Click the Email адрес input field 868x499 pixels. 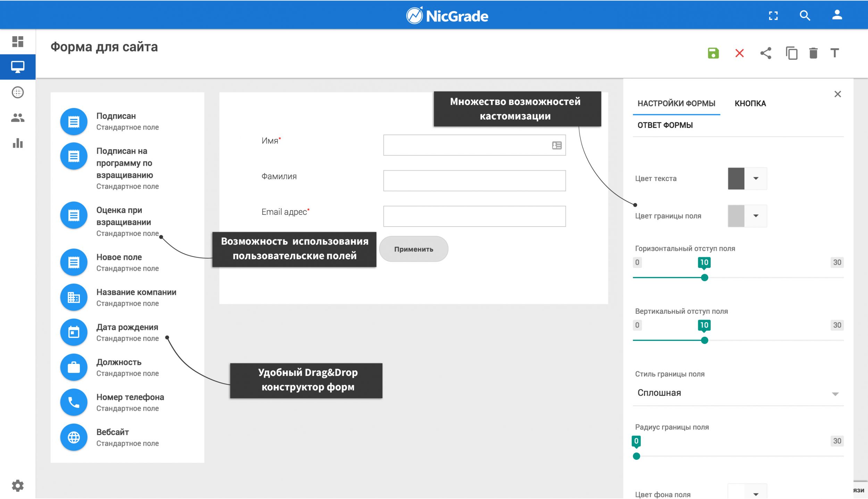coord(474,216)
